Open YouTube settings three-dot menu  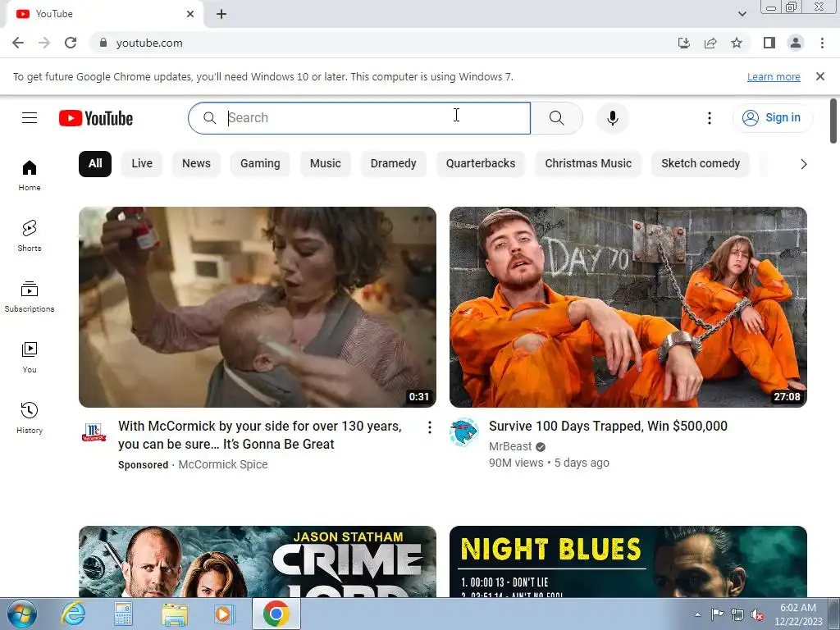pyautogui.click(x=710, y=118)
